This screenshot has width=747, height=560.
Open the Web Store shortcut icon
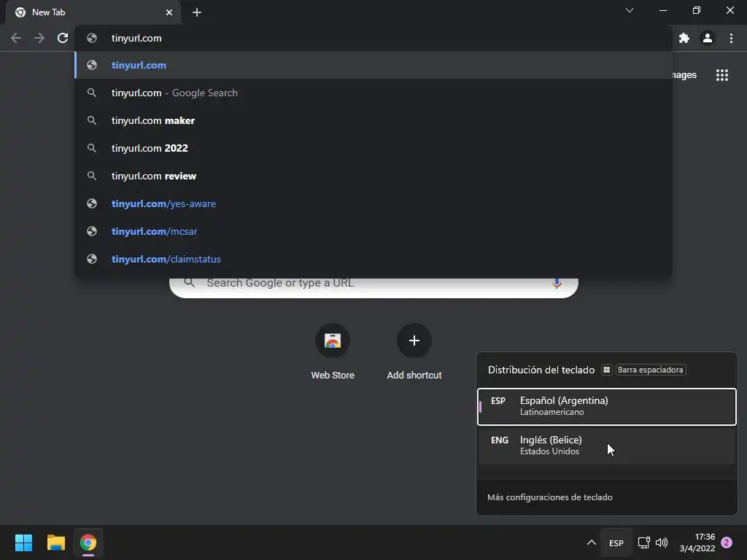(x=333, y=341)
